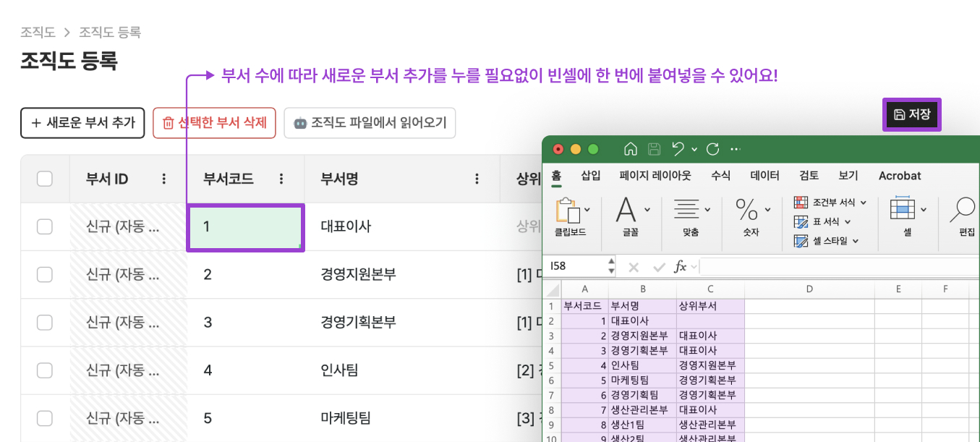Click the Save diskette icon in Excel's title bar

tap(652, 149)
